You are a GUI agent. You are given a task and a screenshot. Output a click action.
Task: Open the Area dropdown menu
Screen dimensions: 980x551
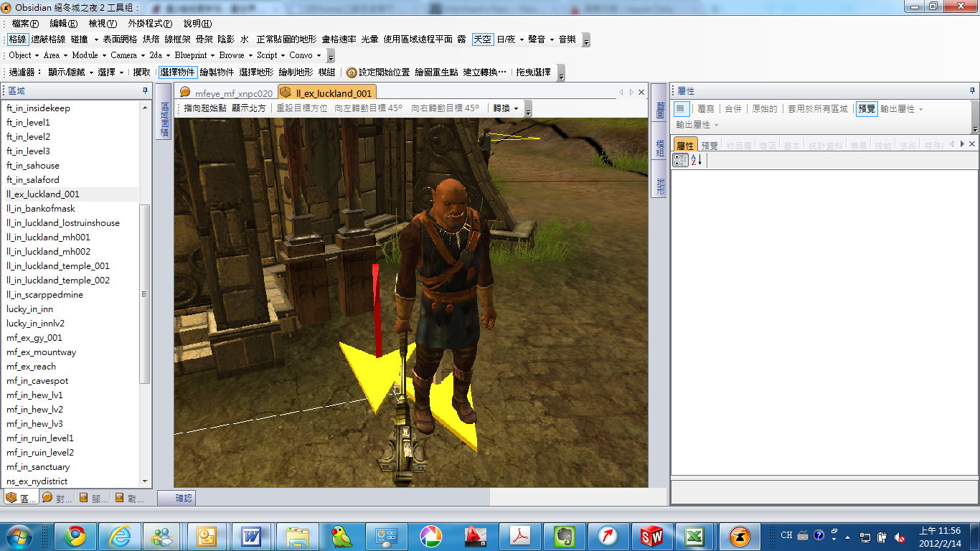pyautogui.click(x=55, y=55)
